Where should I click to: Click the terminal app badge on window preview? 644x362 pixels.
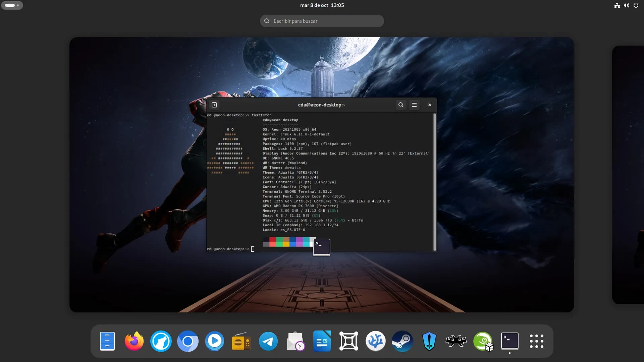(x=322, y=247)
